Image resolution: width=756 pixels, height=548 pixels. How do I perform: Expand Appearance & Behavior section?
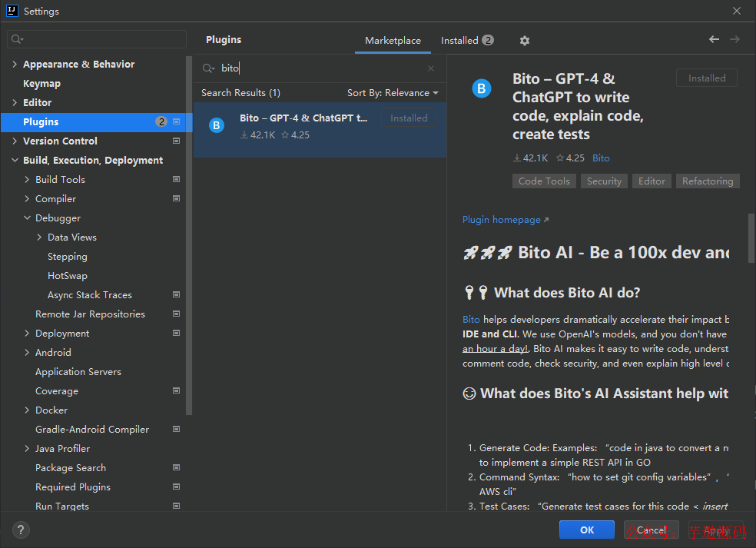pyautogui.click(x=15, y=64)
